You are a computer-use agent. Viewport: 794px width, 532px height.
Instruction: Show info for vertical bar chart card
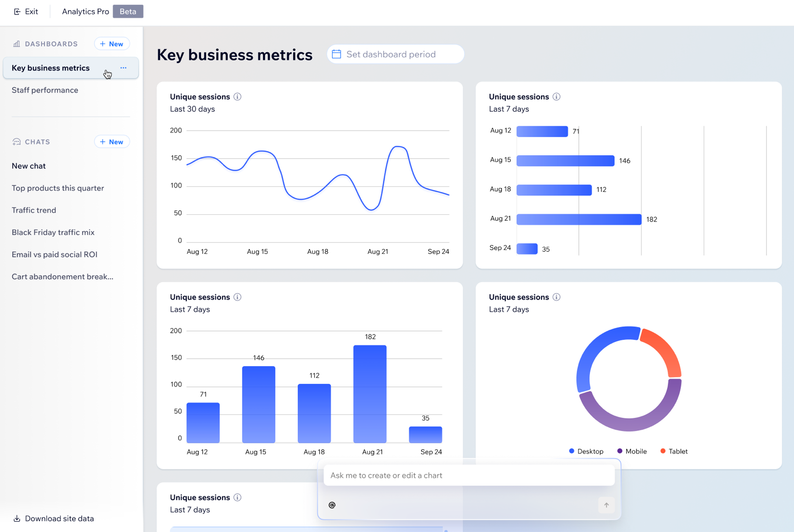(x=237, y=297)
